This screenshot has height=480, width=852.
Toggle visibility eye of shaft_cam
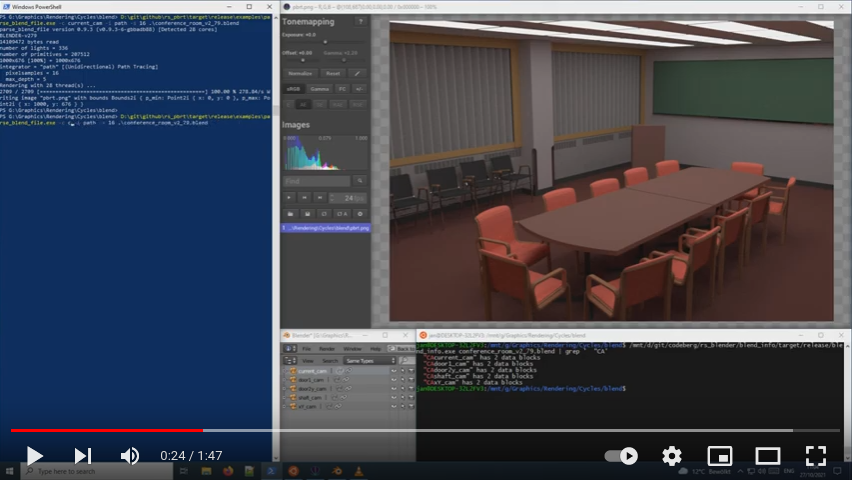click(x=394, y=397)
